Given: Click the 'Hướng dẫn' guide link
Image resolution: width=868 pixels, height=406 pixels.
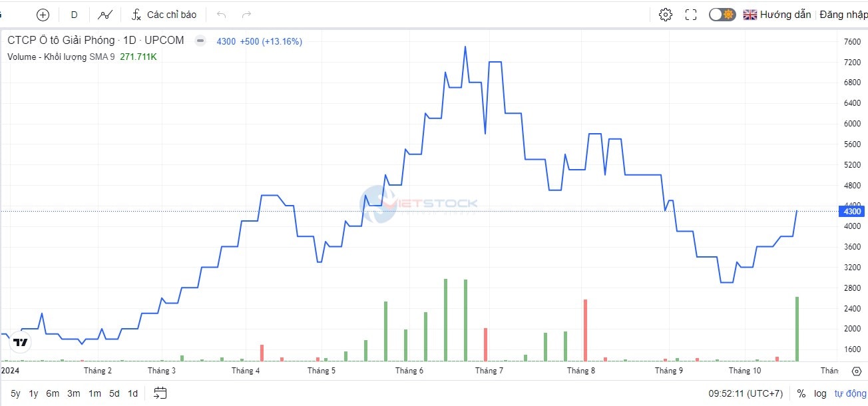Looking at the screenshot, I should [x=785, y=15].
